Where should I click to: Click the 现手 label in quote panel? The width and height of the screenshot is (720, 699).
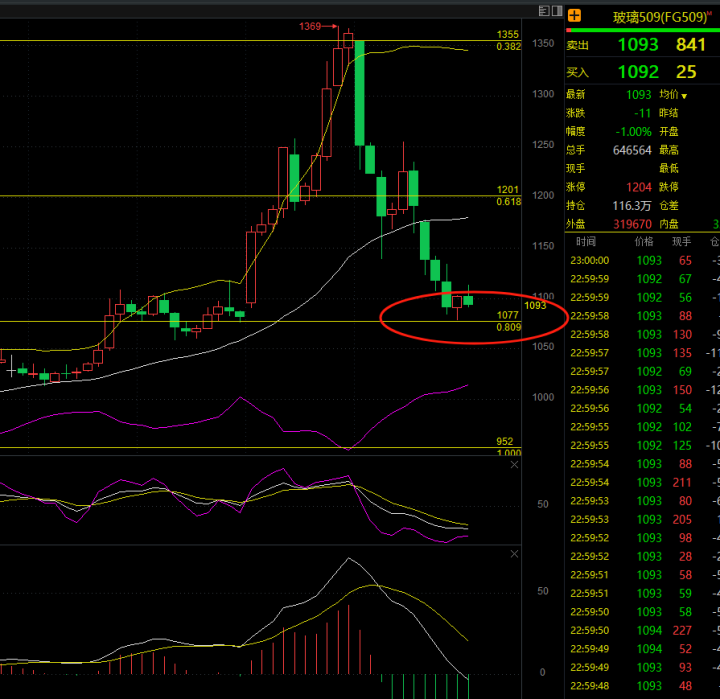pos(575,169)
